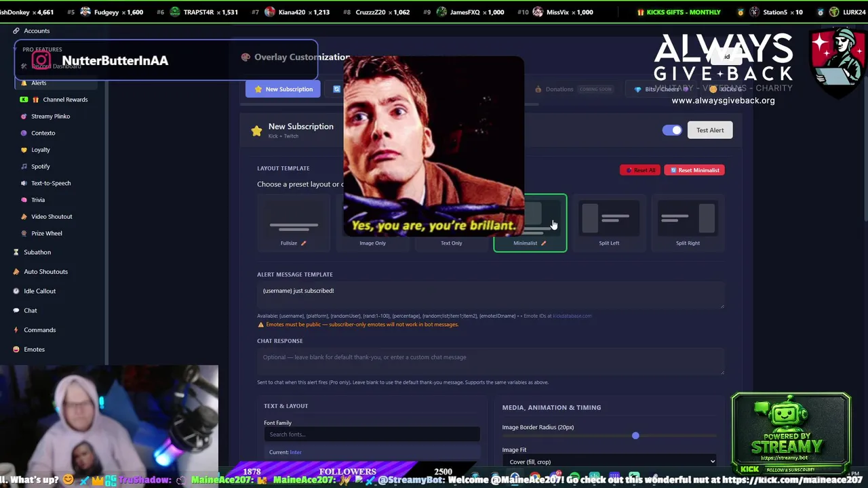Click the warning triangle icon by emotes notice
The width and height of the screenshot is (868, 488).
point(260,325)
